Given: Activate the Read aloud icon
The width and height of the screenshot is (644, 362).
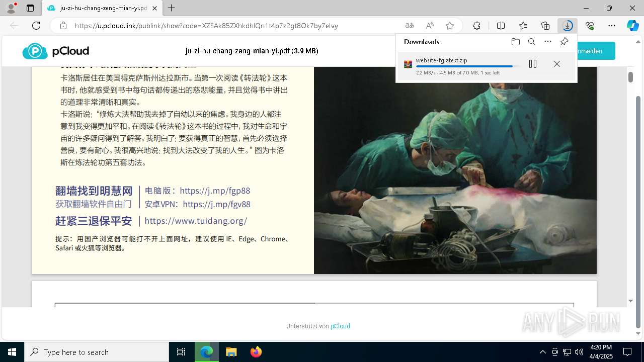Looking at the screenshot, I should [430, 26].
